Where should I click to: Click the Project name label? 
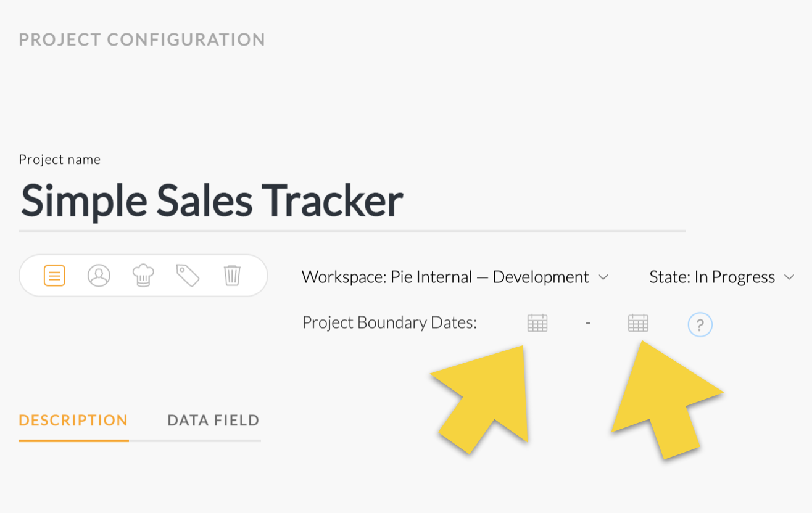tap(59, 159)
